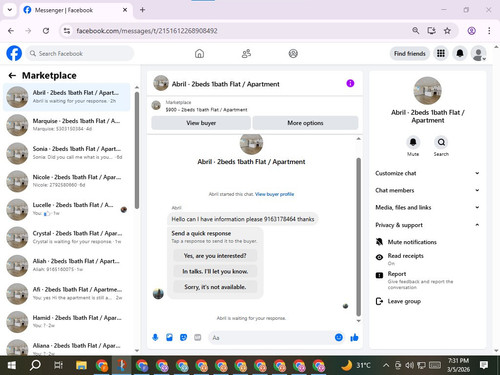Click the conversation list scrollbar

137,150
